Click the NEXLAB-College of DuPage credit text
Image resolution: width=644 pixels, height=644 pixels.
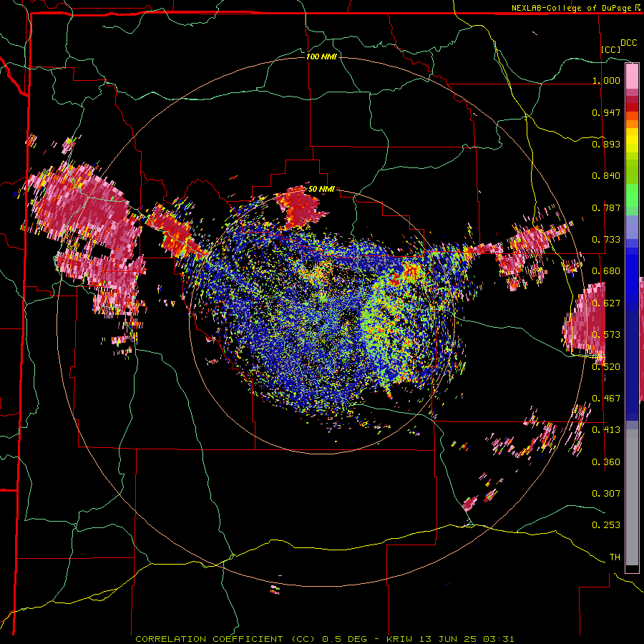click(x=575, y=8)
